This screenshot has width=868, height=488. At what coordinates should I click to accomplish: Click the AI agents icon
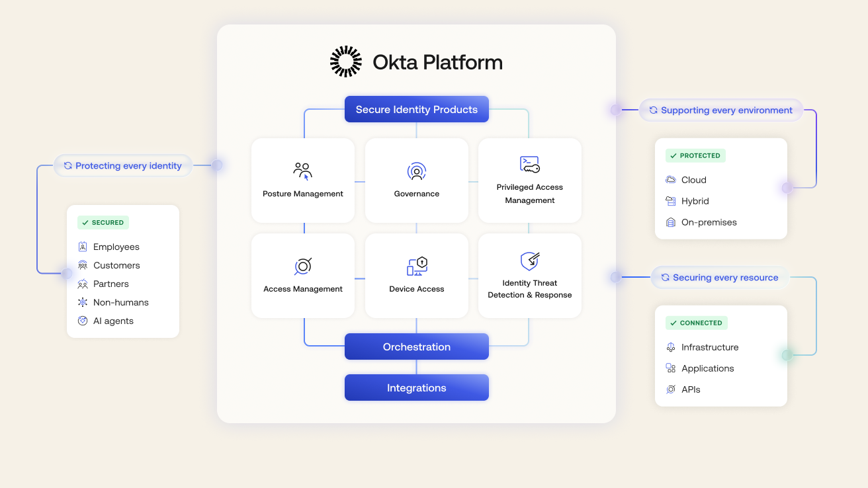tap(82, 321)
